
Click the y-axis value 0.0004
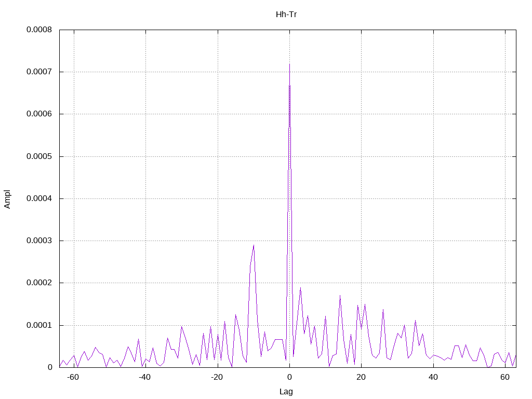(x=39, y=198)
